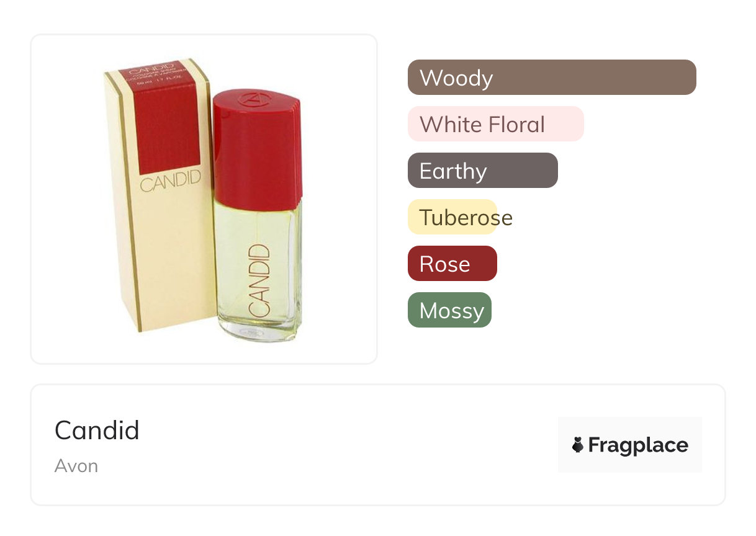Open the Candid perfume title
756x536 pixels.
tap(97, 430)
